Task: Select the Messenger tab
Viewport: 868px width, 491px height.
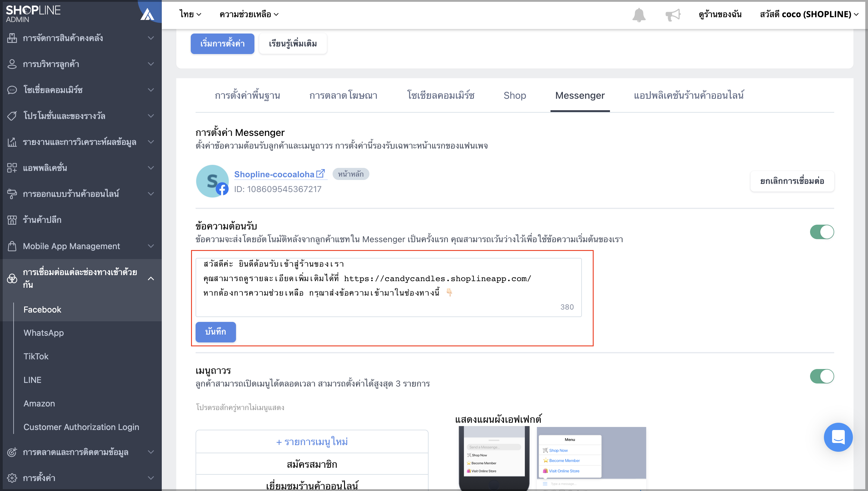Action: point(580,95)
